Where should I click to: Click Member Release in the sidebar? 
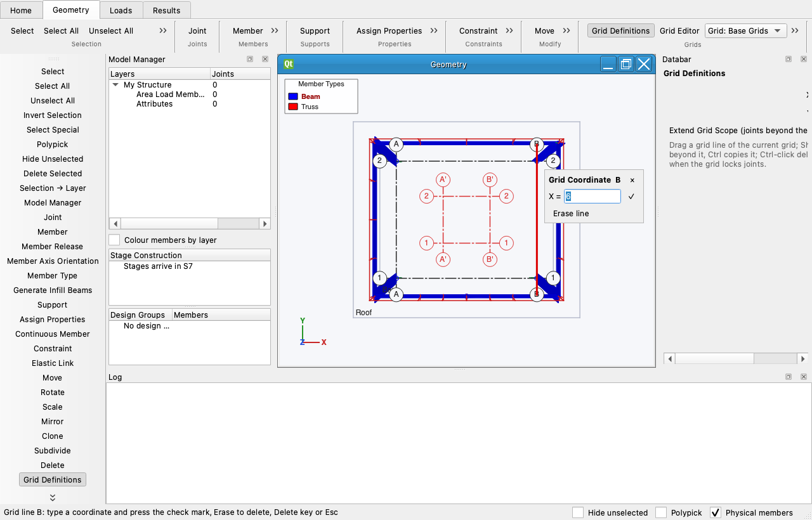pyautogui.click(x=53, y=247)
